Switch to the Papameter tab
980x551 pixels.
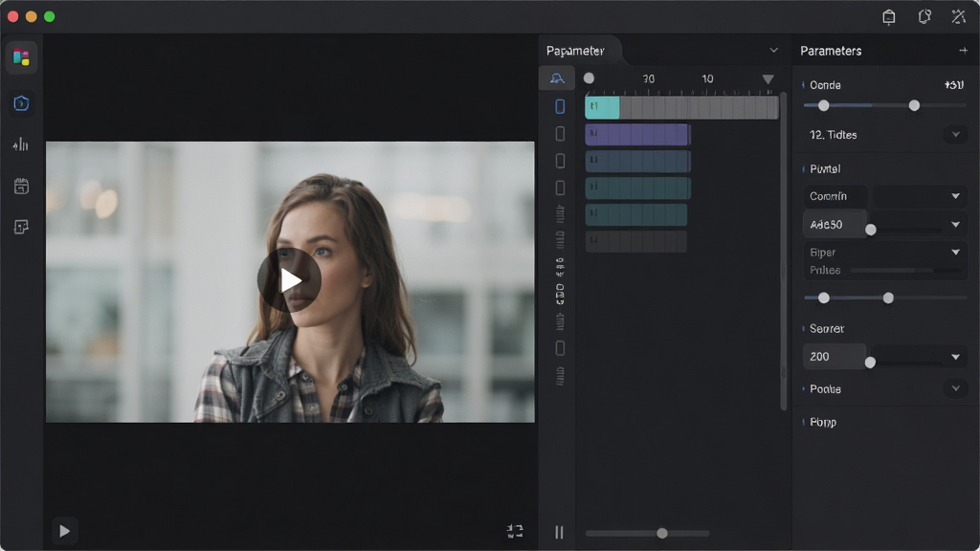click(575, 51)
